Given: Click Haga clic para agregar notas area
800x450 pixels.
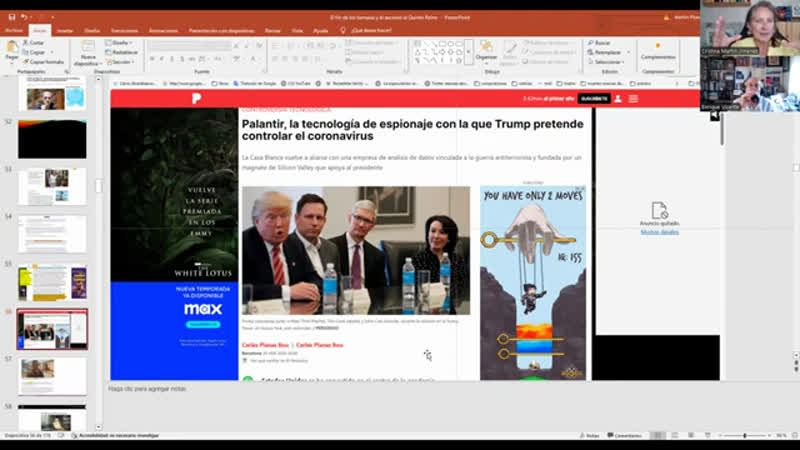Looking at the screenshot, I should click(x=147, y=389).
